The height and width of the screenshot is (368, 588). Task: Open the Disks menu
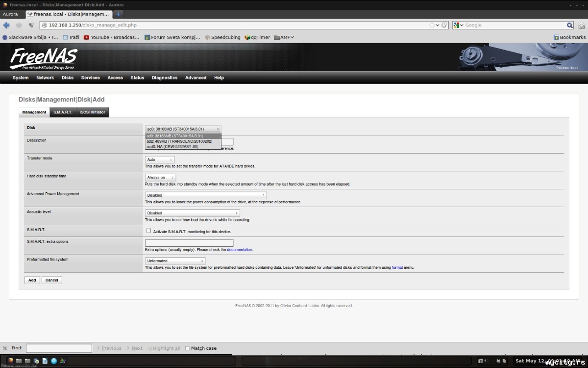68,78
